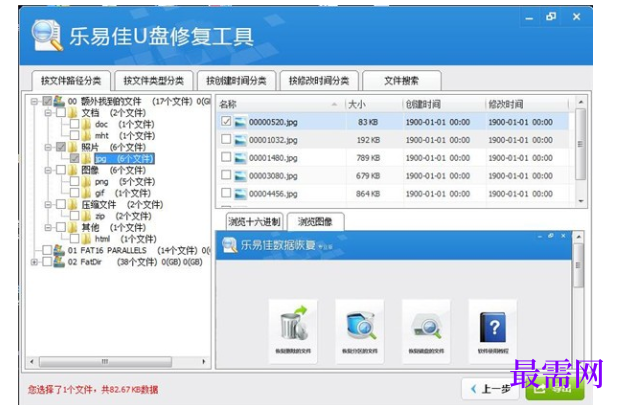Click the image icon of 00001032.jpg
622x405 pixels.
pyautogui.click(x=240, y=140)
